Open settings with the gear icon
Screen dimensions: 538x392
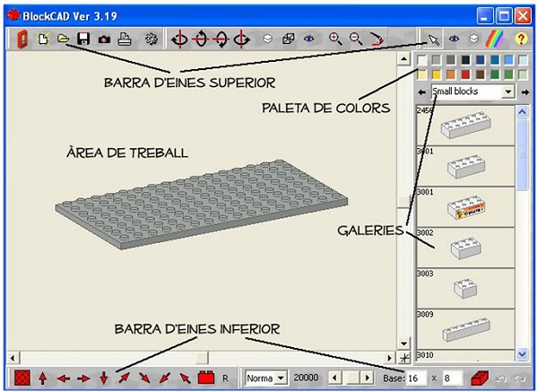point(152,39)
